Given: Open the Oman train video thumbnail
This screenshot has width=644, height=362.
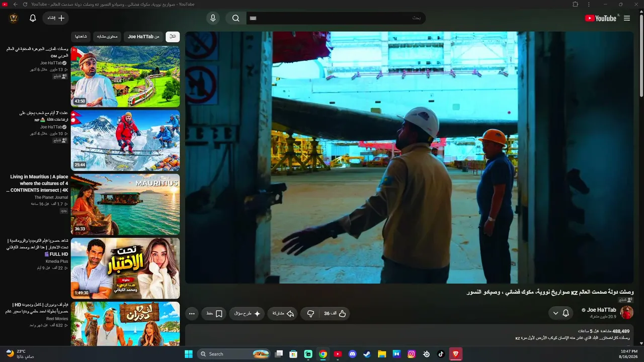Looking at the screenshot, I should 125,76.
